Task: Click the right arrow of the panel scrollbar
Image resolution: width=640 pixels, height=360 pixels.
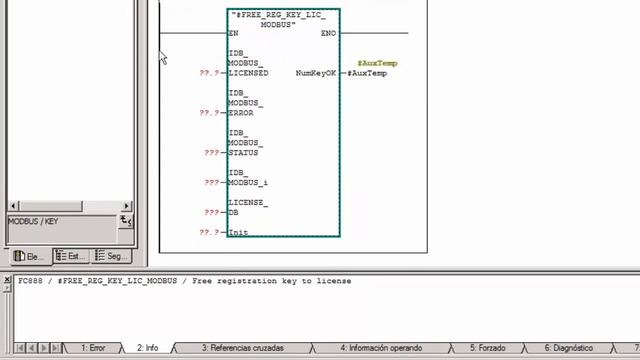Action: click(127, 206)
